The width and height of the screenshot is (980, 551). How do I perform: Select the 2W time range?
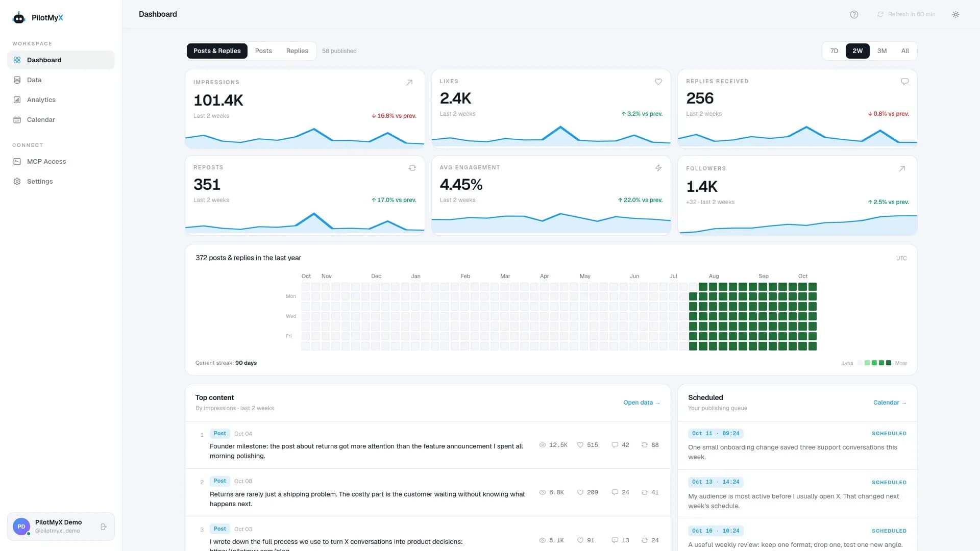[857, 51]
